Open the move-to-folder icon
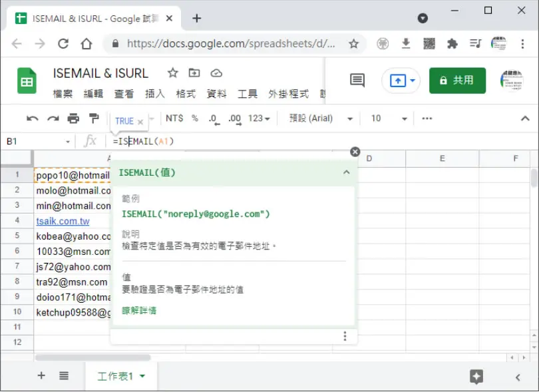The image size is (539, 392). pyautogui.click(x=194, y=73)
